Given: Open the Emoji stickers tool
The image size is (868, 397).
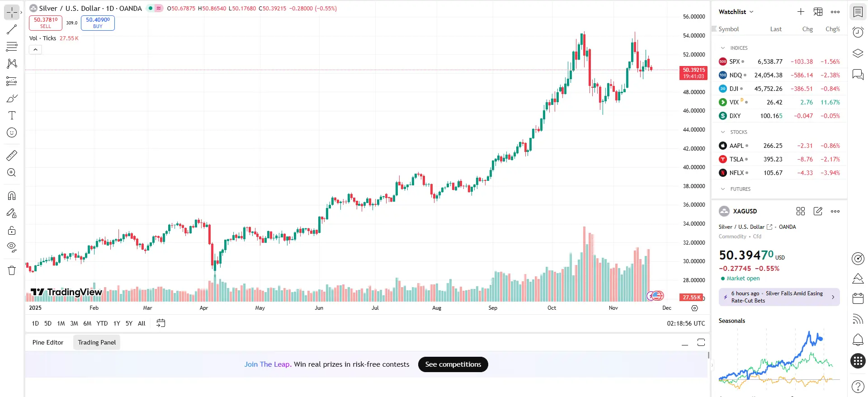Looking at the screenshot, I should pos(11,132).
